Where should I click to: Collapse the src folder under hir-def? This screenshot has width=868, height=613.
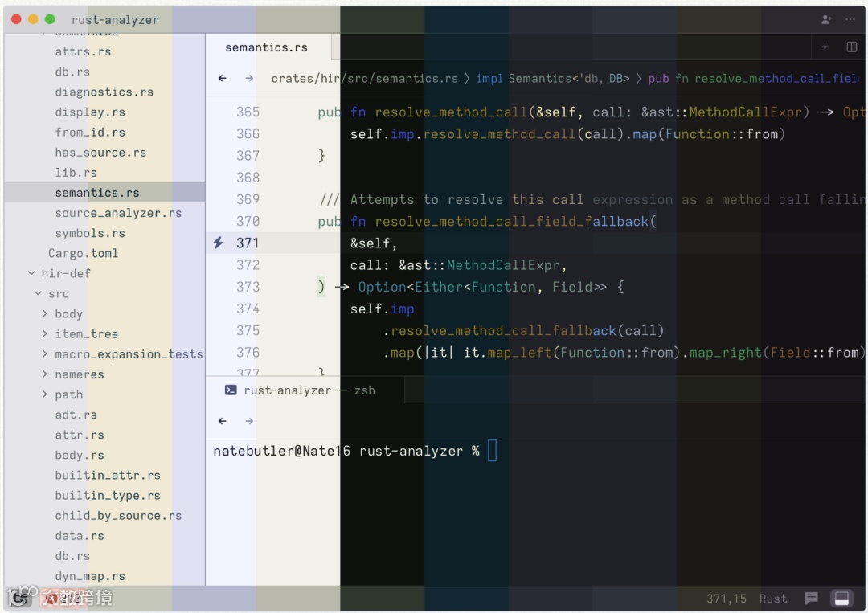coord(39,293)
